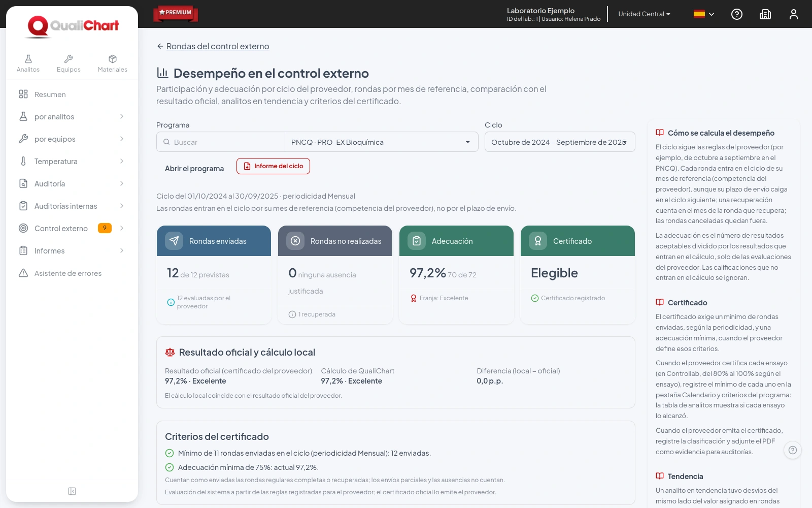Open the help question-mark icon in top bar
The height and width of the screenshot is (508, 812).
tap(737, 14)
